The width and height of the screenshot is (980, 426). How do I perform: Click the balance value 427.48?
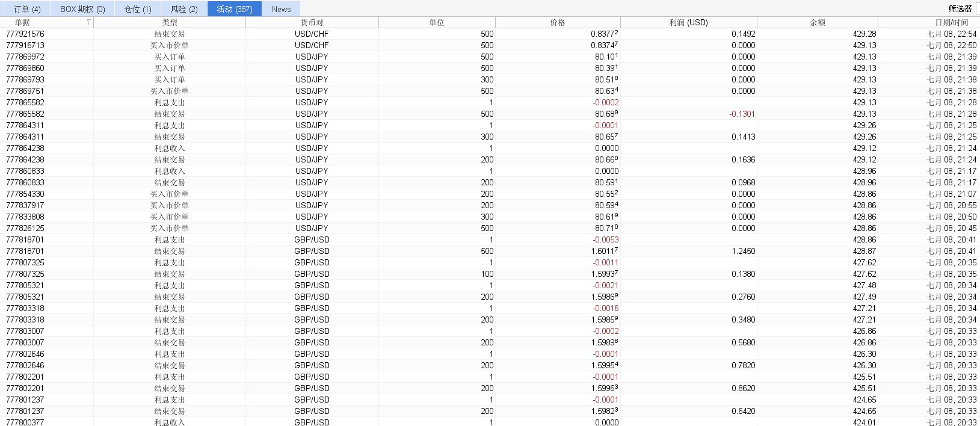coord(864,286)
